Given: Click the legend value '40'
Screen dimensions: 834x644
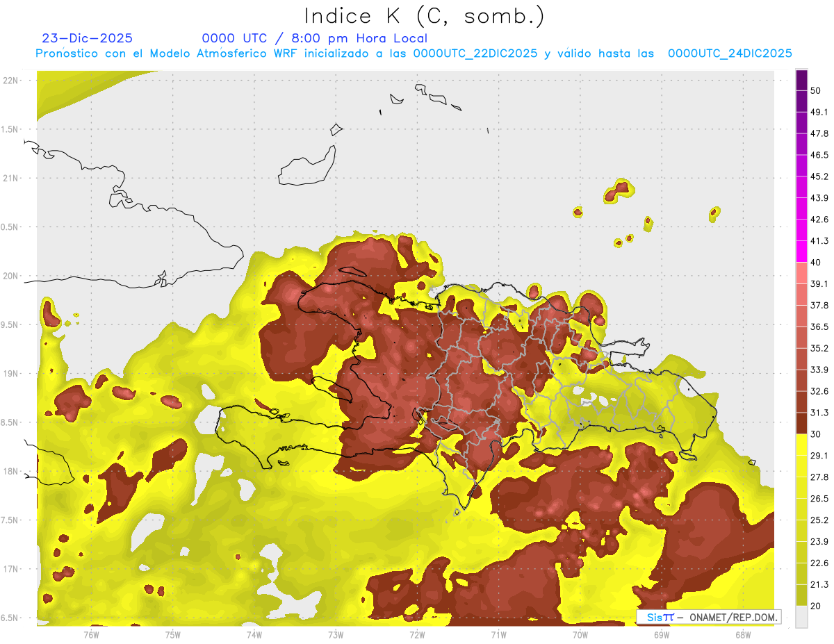Looking at the screenshot, I should pyautogui.click(x=817, y=263).
